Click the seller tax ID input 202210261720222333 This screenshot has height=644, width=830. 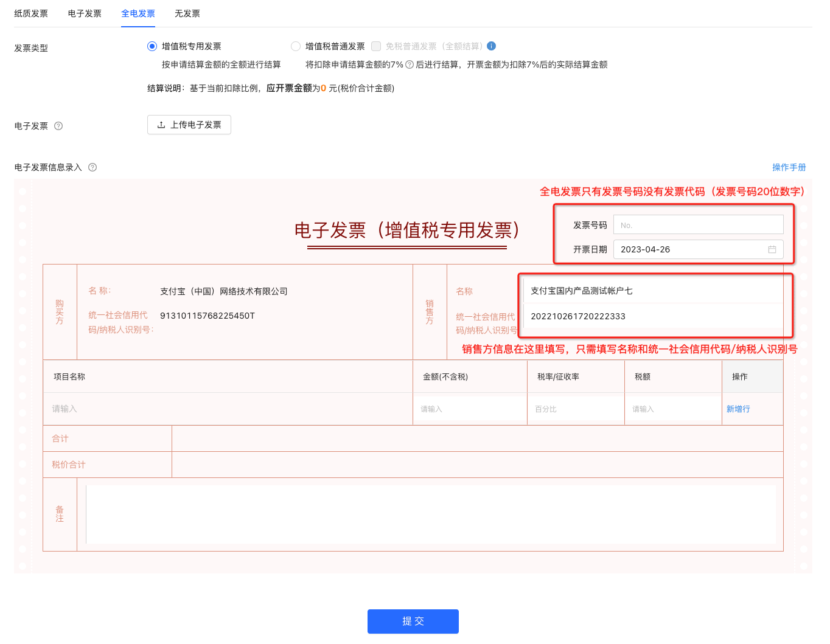653,316
